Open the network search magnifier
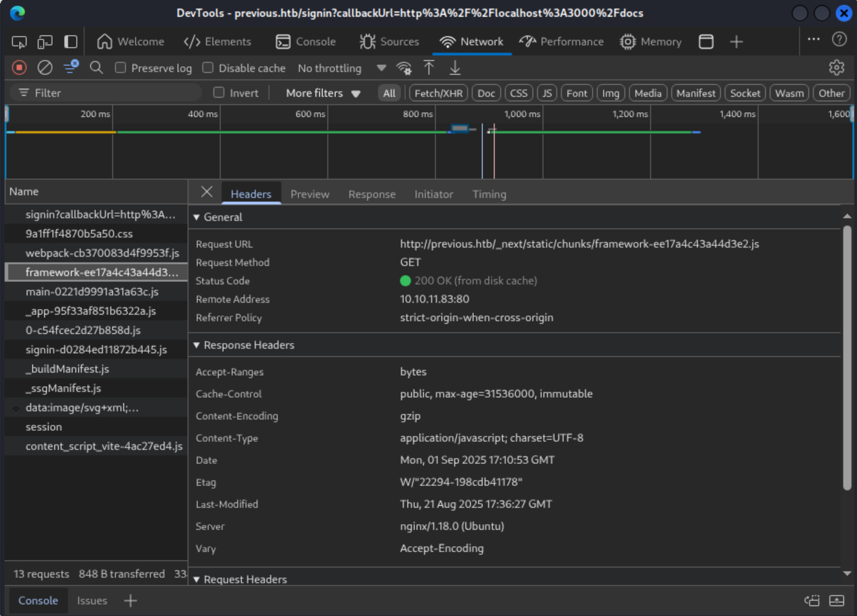This screenshot has height=616, width=857. [x=96, y=68]
